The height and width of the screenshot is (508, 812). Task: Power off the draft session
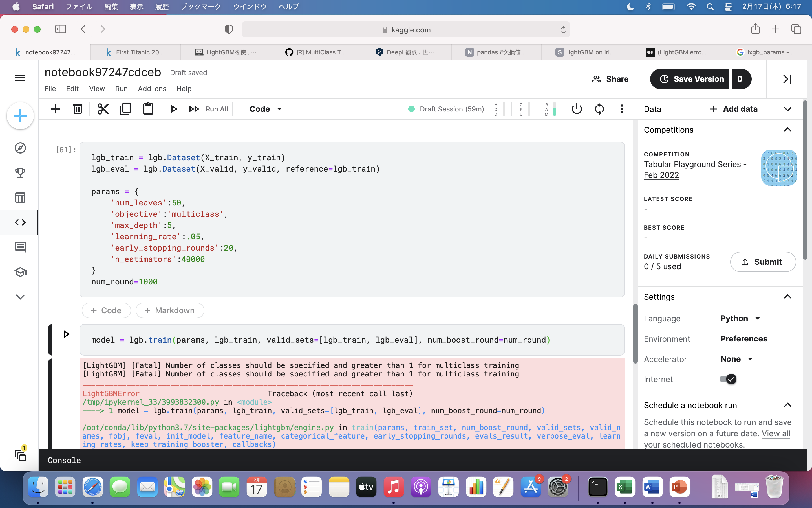tap(577, 109)
